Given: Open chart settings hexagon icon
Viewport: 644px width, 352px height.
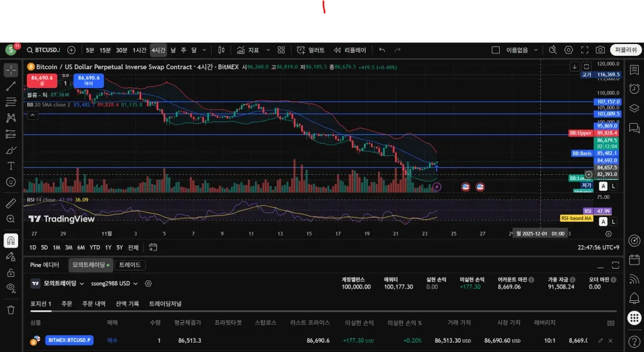Looking at the screenshot, I should pos(568,50).
